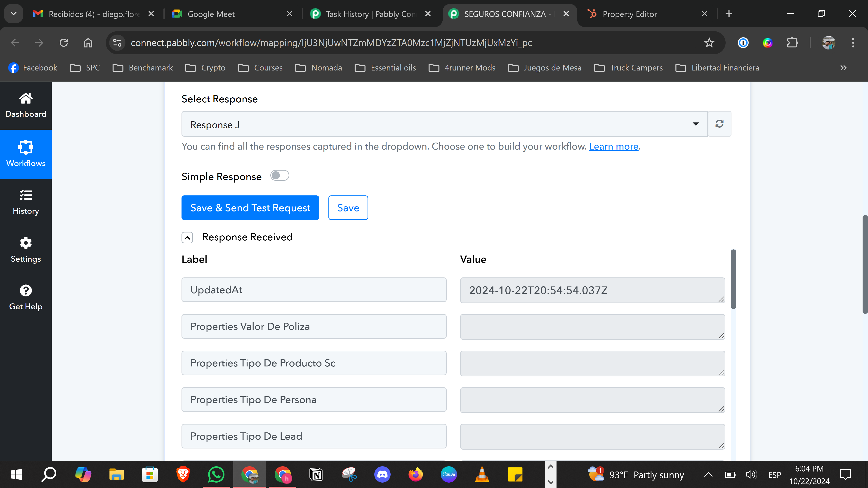Open VLC media player from taskbar
The image size is (868, 488).
point(482,474)
